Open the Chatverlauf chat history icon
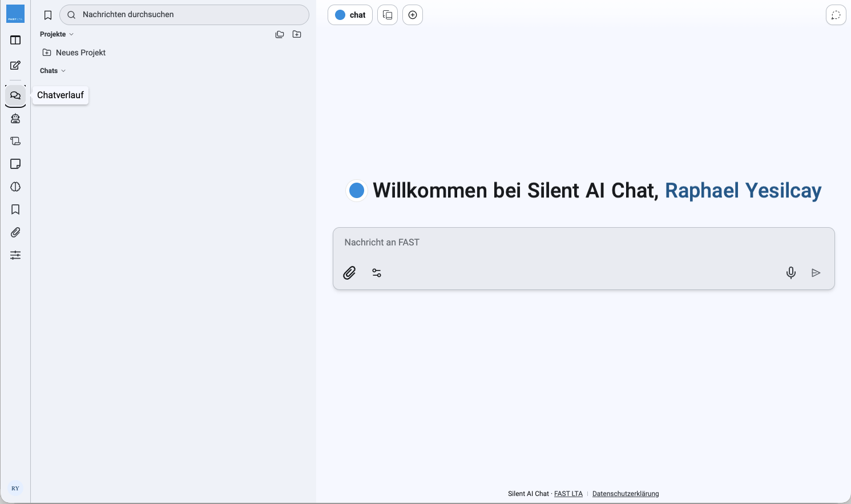This screenshot has width=851, height=504. (15, 95)
